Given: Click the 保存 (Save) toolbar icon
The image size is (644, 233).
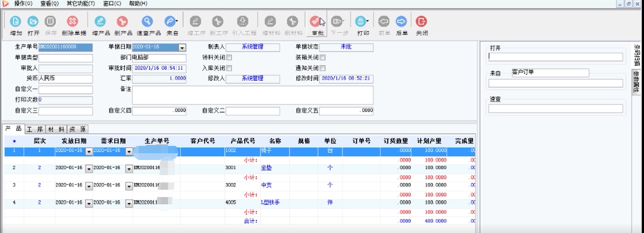Looking at the screenshot, I should tap(51, 21).
